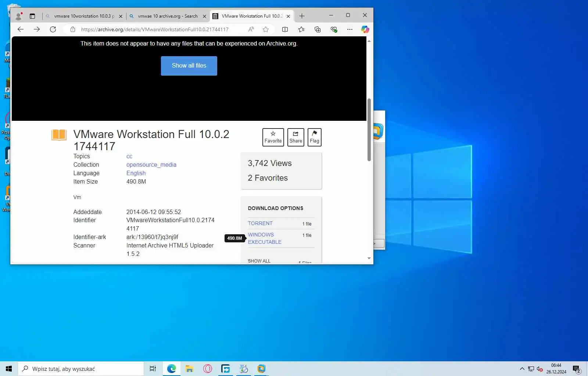Expand hidden system tray icons

[x=522, y=369]
